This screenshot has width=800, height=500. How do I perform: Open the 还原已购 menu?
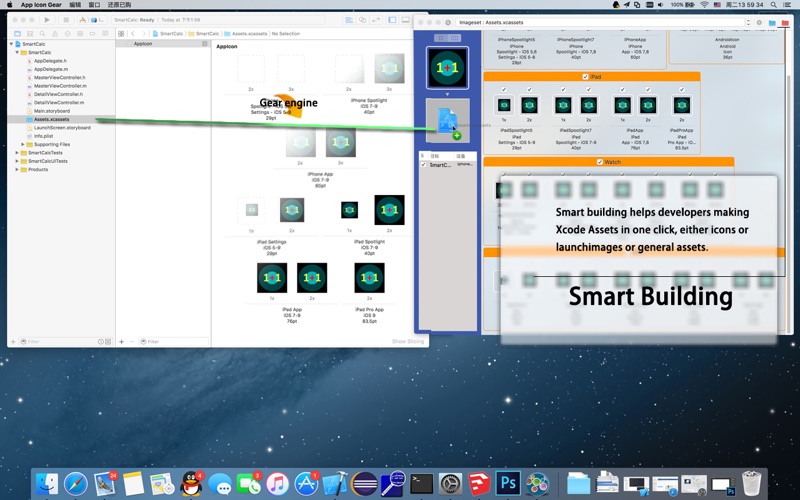click(119, 5)
